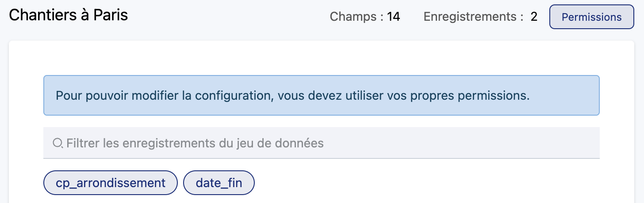Click the record count number 2

point(534,17)
